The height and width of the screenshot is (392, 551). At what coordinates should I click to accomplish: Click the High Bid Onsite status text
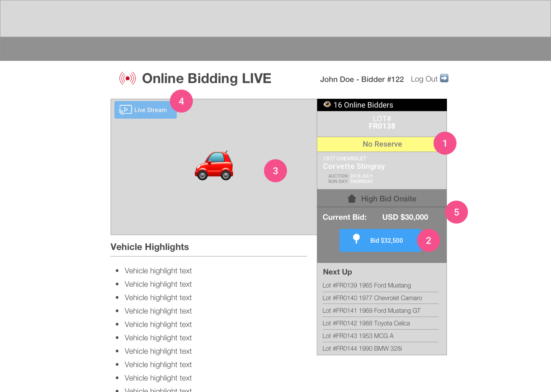(389, 199)
